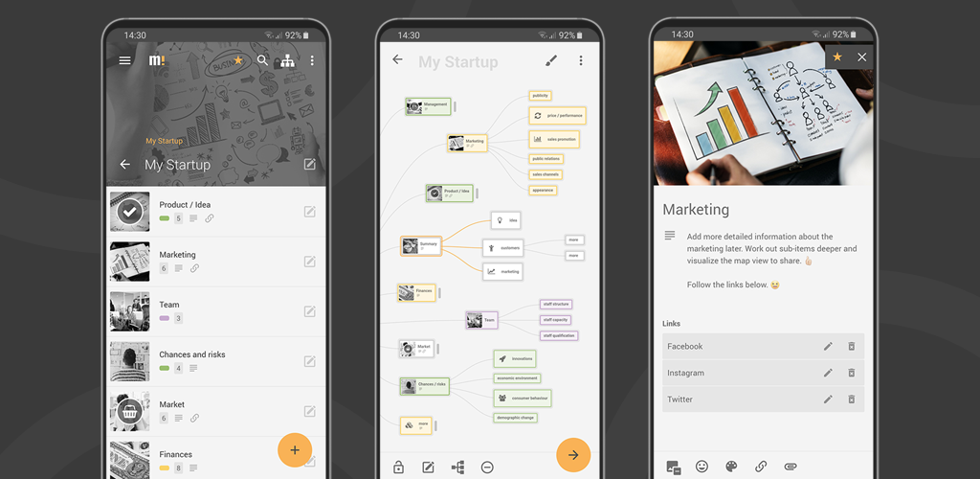Screen dimensions: 980x479
Task: Select the Chances and risks row
Action: tap(216, 361)
